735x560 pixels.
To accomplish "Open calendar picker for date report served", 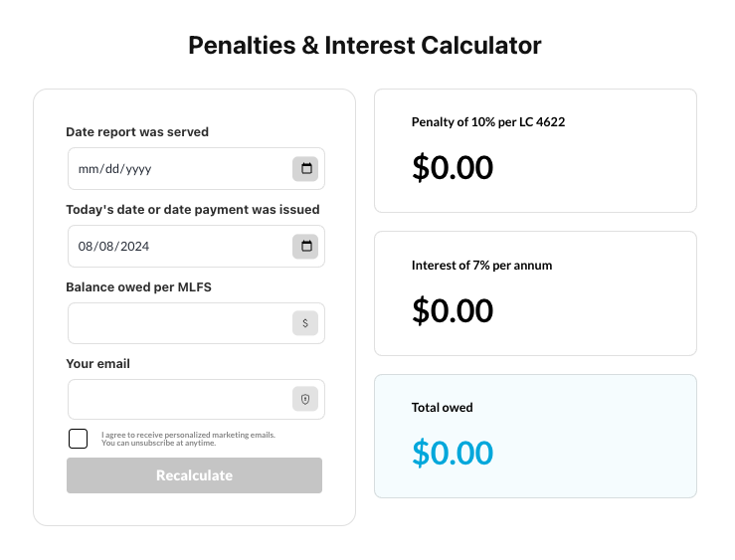I will point(305,169).
